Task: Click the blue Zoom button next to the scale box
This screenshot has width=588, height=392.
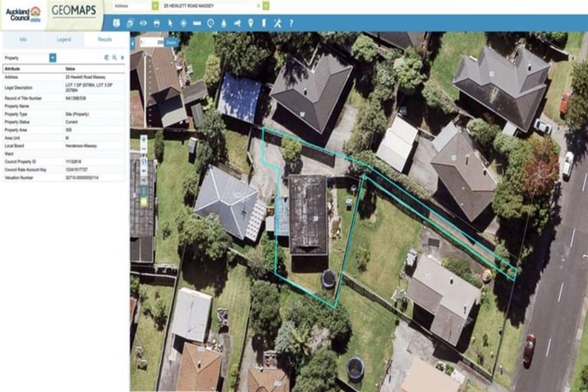Action: (x=171, y=42)
